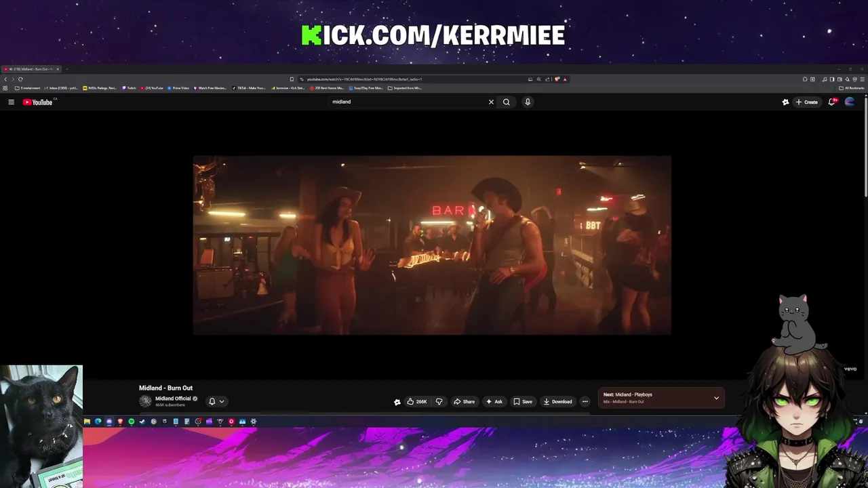Open File Explorer from taskbar
The height and width of the screenshot is (488, 868).
[x=87, y=422]
